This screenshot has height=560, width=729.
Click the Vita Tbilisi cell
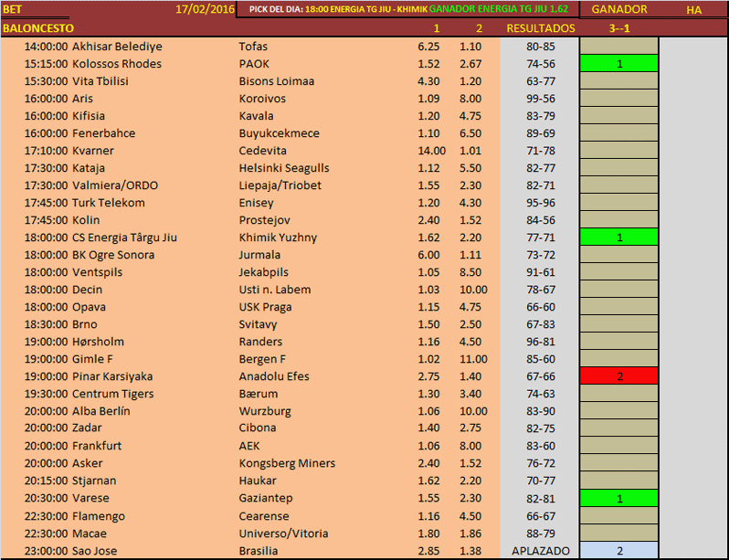point(100,81)
